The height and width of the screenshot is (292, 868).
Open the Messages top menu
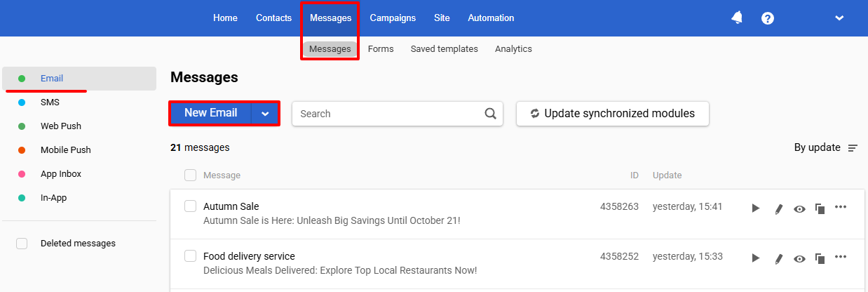coord(330,18)
